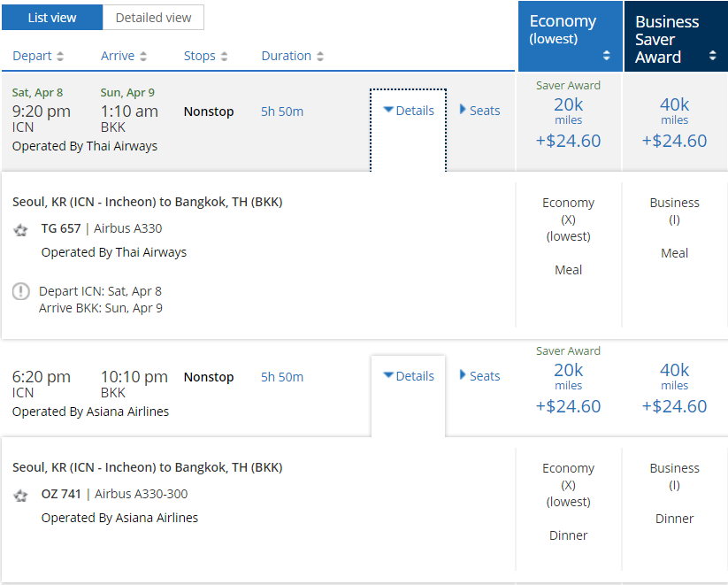
Task: Collapse Details for Asiana Airlines flight
Action: pyautogui.click(x=409, y=376)
